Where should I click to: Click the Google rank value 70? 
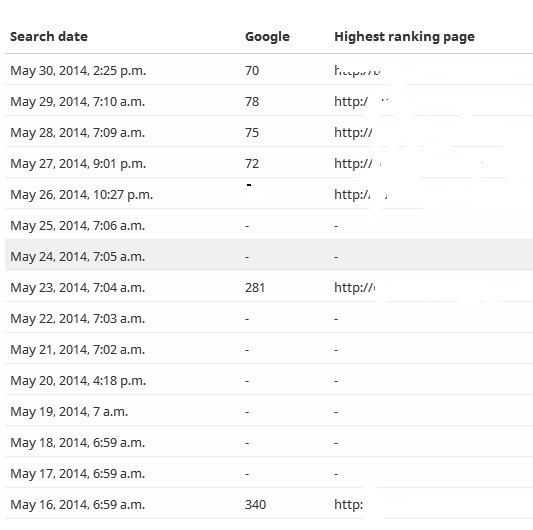(252, 71)
